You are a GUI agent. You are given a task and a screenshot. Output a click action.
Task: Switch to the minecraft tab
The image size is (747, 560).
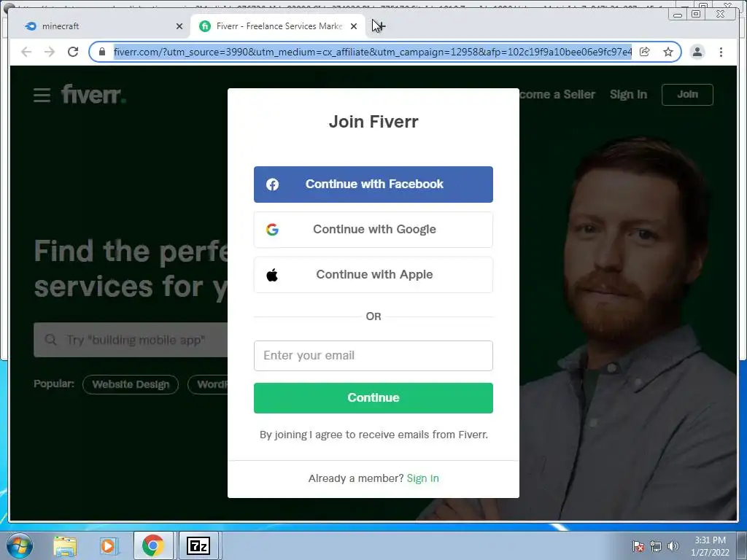100,26
